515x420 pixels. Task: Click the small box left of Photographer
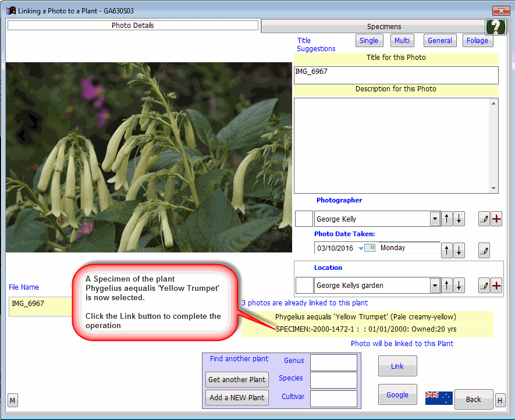click(304, 219)
